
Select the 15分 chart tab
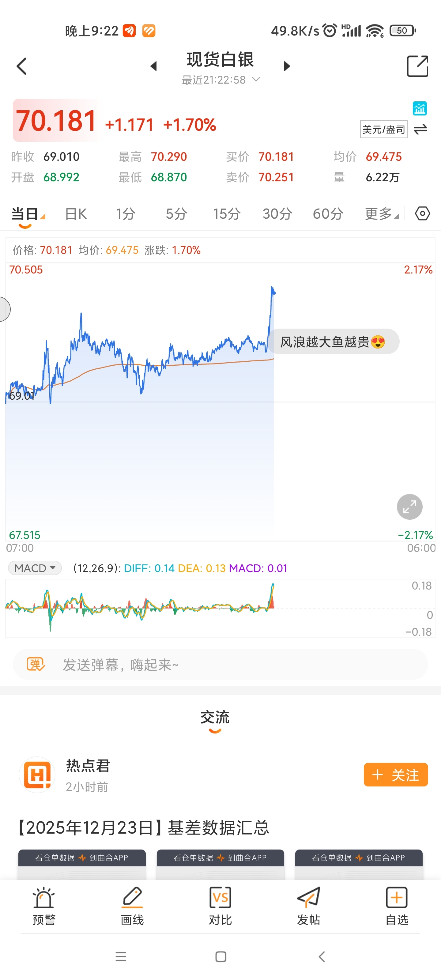tap(226, 214)
